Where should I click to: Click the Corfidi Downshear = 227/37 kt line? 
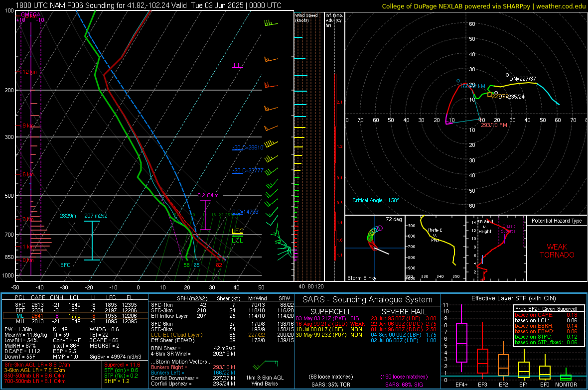(x=193, y=378)
